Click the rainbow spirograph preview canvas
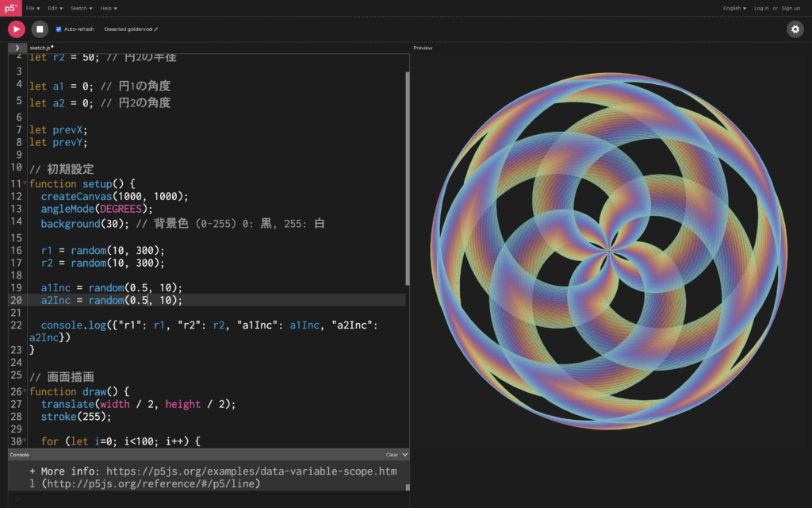This screenshot has width=812, height=508. click(609, 251)
